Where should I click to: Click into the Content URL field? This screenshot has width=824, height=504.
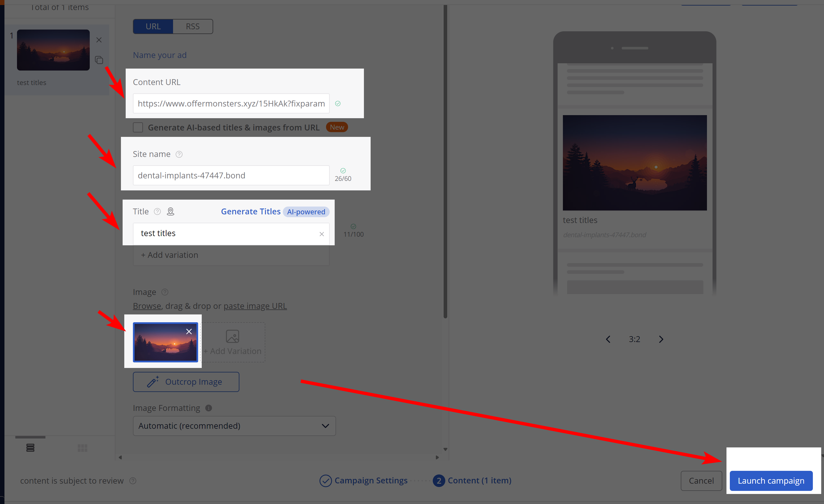[x=231, y=104]
